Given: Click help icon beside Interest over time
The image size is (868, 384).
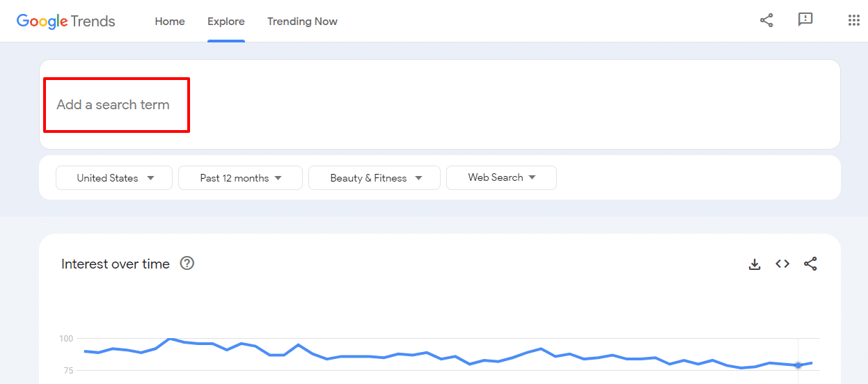Looking at the screenshot, I should pos(187,264).
